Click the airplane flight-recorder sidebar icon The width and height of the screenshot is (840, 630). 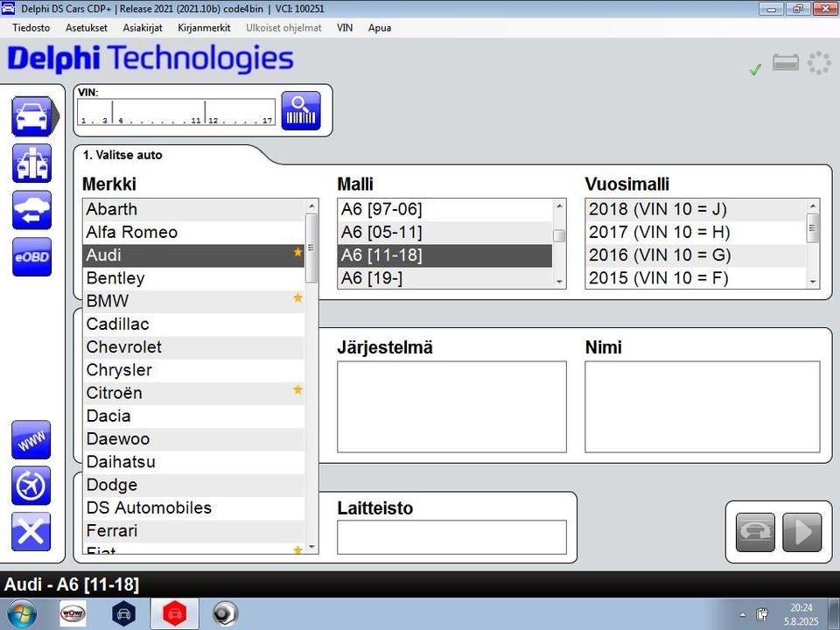[x=31, y=486]
